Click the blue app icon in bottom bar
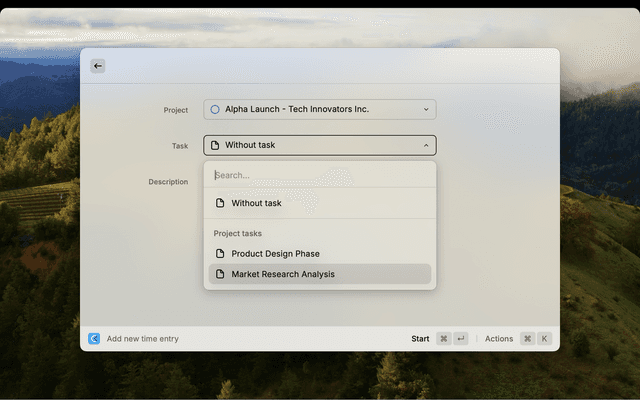Screen dimensions: 640x400 tap(94, 339)
